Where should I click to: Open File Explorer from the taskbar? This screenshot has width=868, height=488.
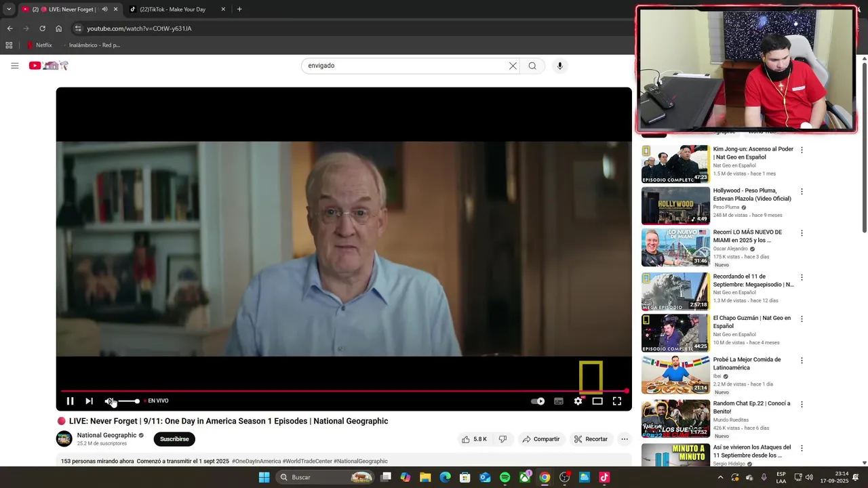click(x=425, y=477)
